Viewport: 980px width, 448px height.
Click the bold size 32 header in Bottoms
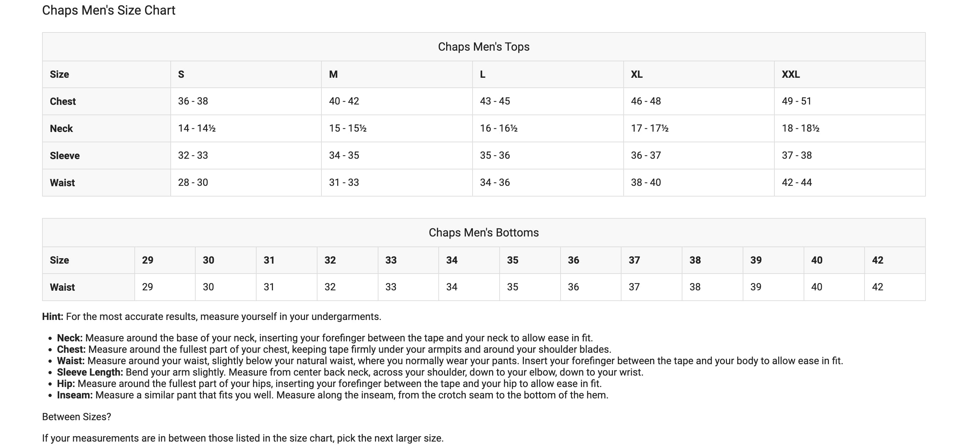point(330,260)
